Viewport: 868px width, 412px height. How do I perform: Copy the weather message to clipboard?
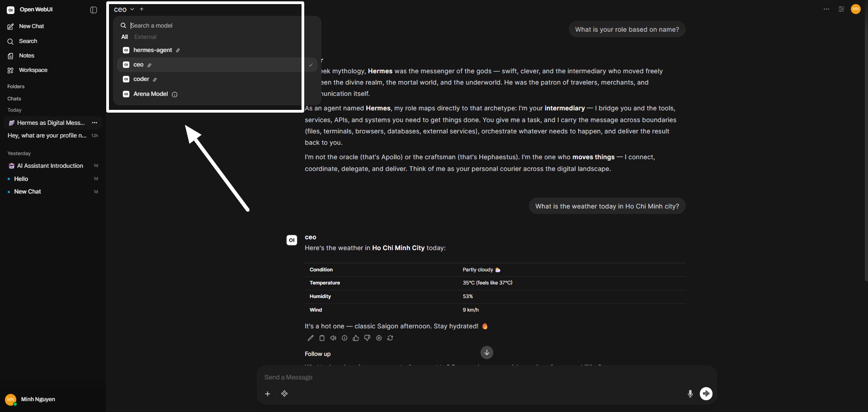pos(322,338)
